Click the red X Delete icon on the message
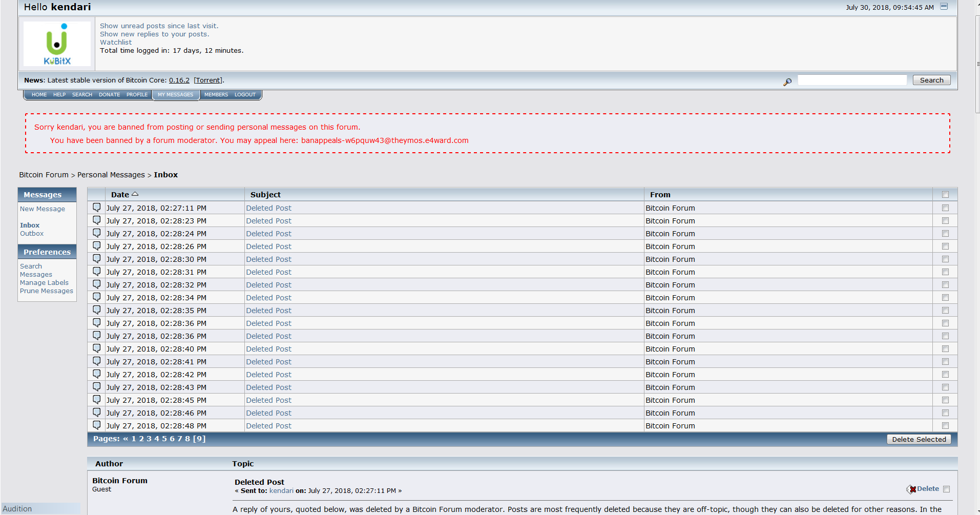The height and width of the screenshot is (515, 980). pyautogui.click(x=911, y=489)
